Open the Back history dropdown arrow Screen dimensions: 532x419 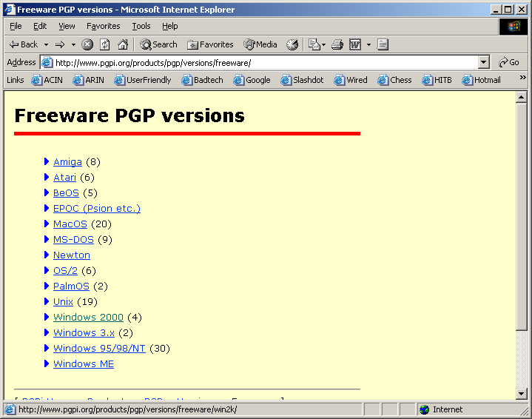click(x=46, y=44)
